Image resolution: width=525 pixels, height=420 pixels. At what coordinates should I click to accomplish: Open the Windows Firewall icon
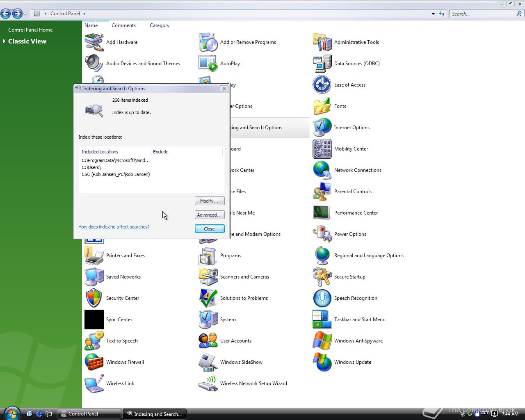click(94, 362)
